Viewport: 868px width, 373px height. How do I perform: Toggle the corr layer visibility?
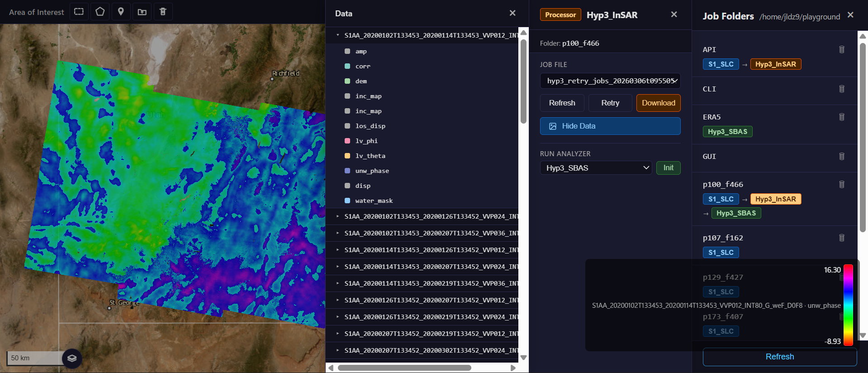[347, 66]
